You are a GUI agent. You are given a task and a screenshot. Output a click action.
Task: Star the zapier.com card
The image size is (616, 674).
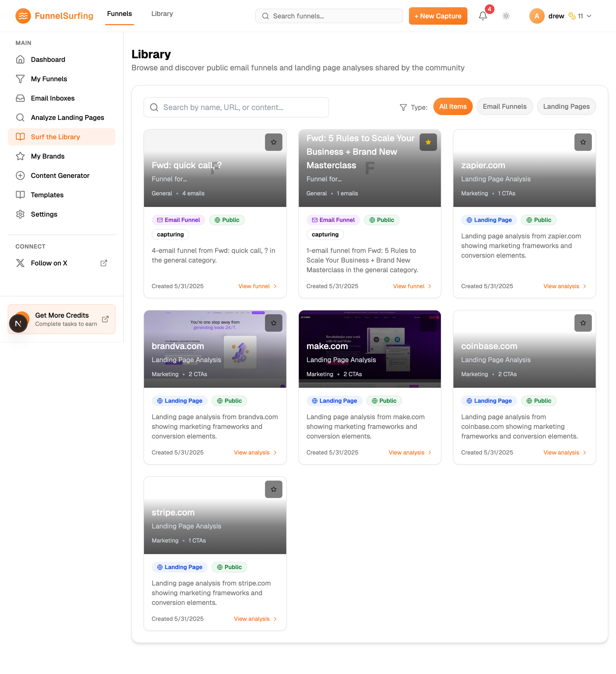click(583, 142)
